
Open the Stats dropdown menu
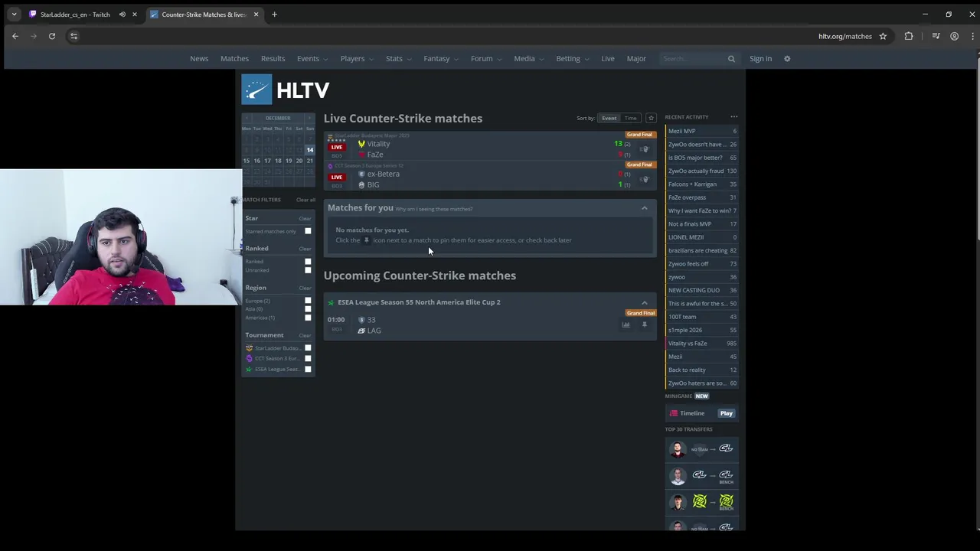point(398,59)
